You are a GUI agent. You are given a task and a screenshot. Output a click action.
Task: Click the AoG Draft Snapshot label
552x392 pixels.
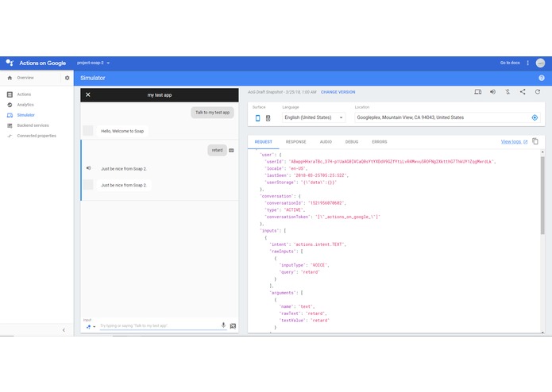[282, 92]
